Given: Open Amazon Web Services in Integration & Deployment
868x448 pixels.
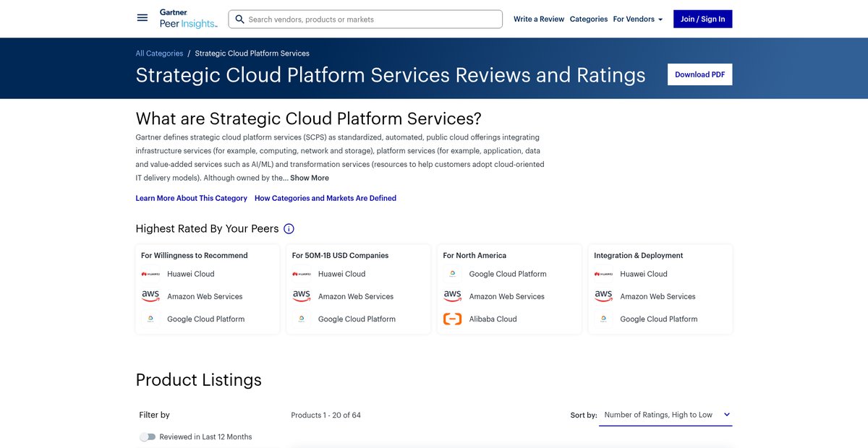Looking at the screenshot, I should [x=658, y=296].
